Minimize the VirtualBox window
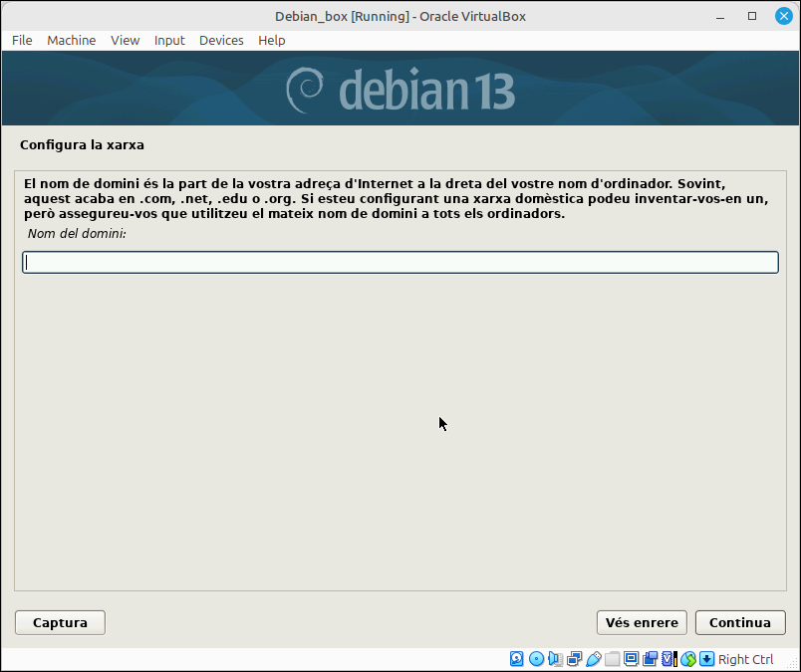The image size is (801, 672). coord(720,16)
